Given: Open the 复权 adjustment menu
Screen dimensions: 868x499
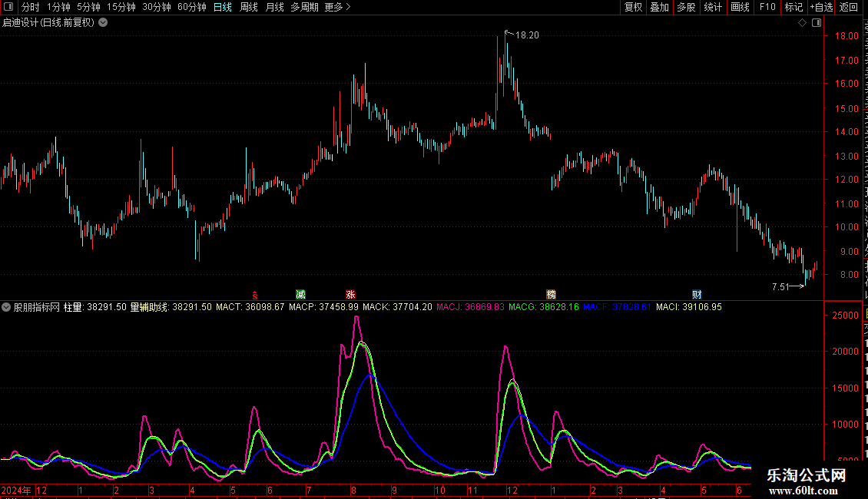Looking at the screenshot, I should pos(633,7).
